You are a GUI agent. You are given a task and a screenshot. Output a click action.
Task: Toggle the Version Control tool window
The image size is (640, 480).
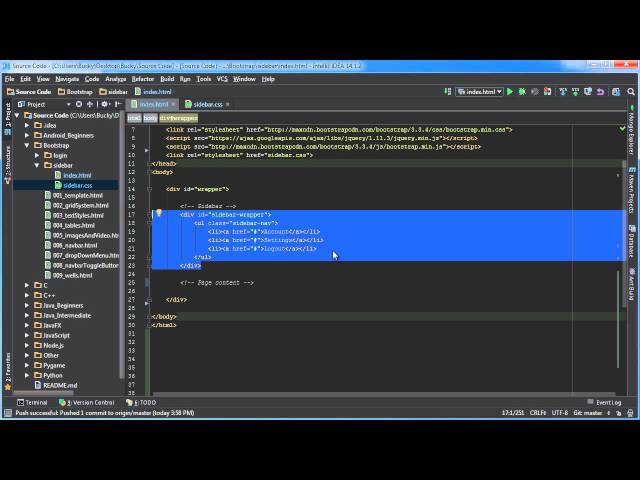point(87,402)
